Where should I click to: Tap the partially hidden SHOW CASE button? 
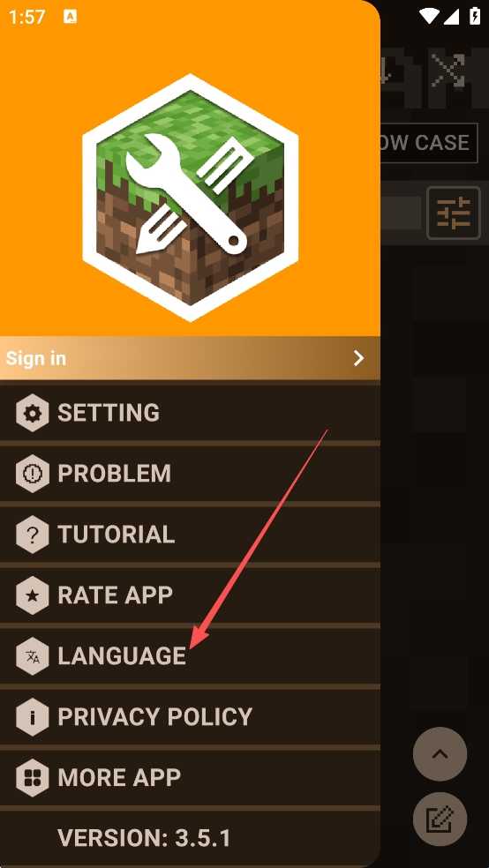[x=429, y=143]
